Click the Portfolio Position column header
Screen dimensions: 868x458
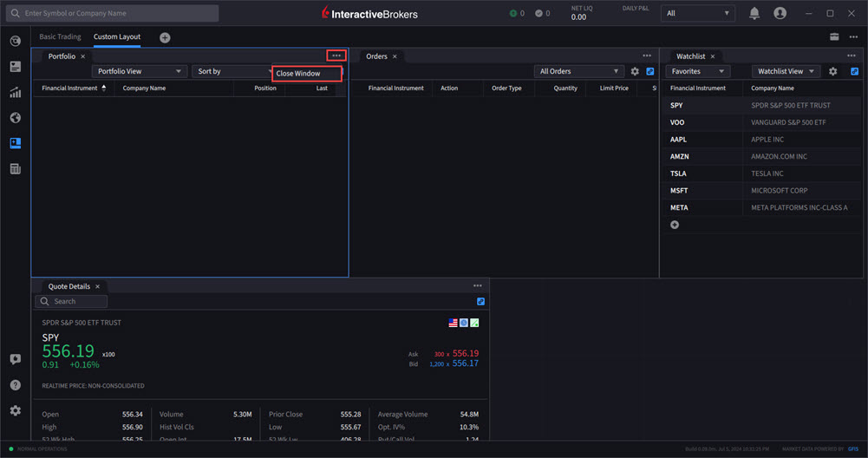(x=265, y=88)
